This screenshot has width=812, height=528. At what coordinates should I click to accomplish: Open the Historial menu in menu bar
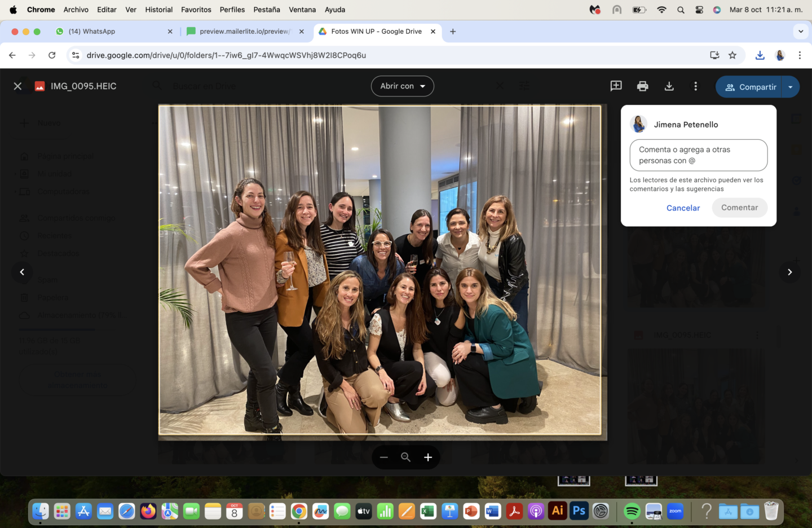[158, 10]
